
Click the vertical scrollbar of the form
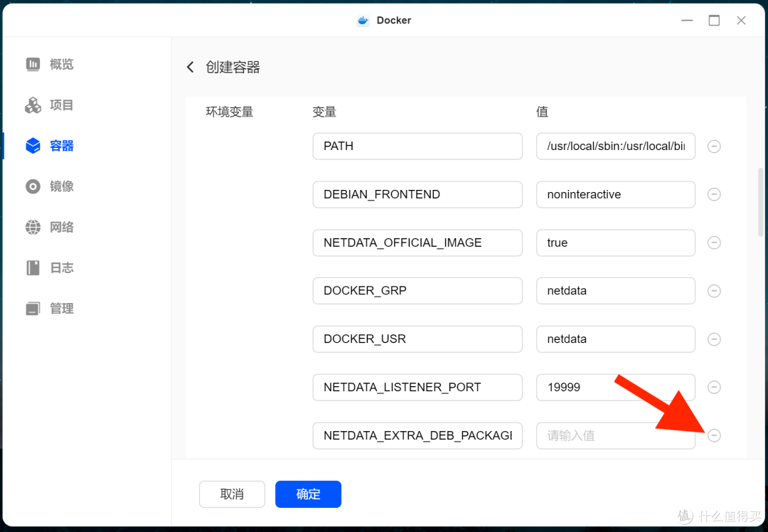click(760, 202)
